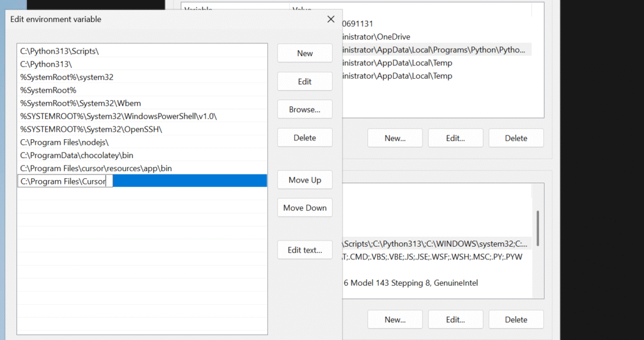Viewport: 644px width, 340px height.
Task: Select the %SystemRoot%\system32 entry
Action: click(x=142, y=77)
